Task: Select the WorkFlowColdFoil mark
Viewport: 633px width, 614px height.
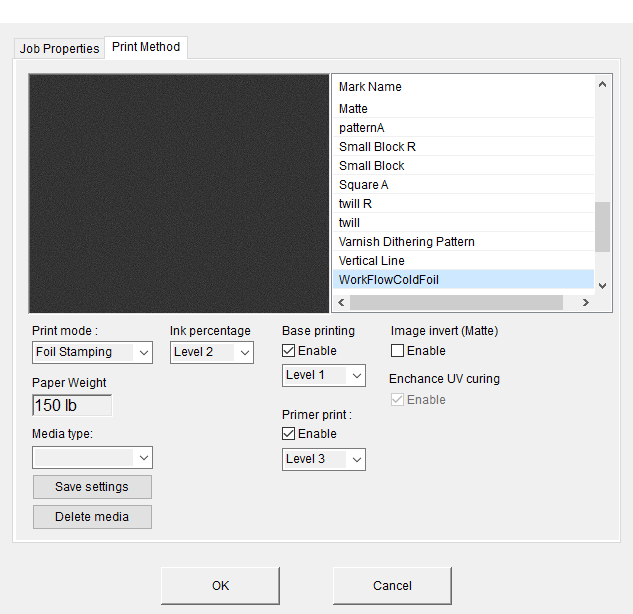Action: click(463, 279)
